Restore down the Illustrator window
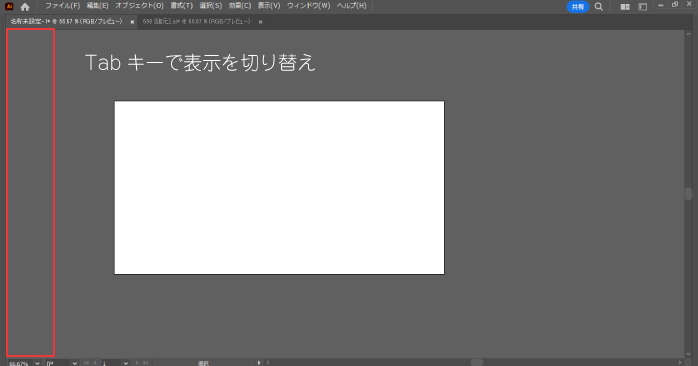 (675, 4)
